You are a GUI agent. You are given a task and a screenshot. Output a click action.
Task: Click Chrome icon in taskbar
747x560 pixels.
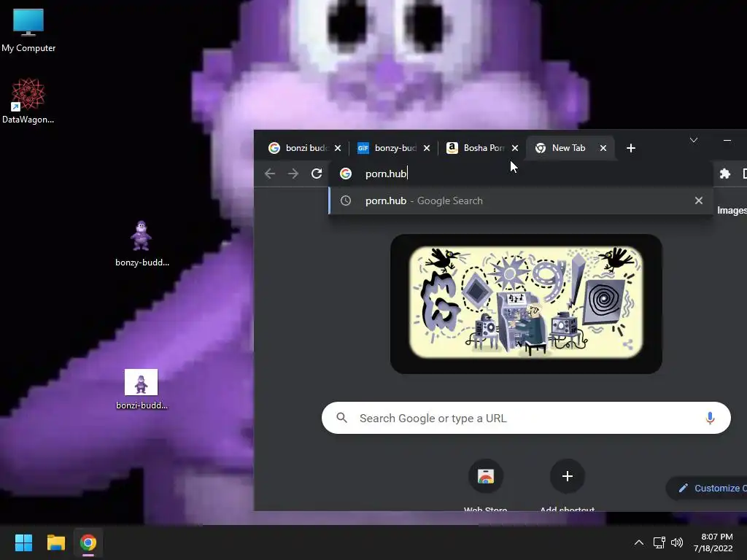[88, 542]
